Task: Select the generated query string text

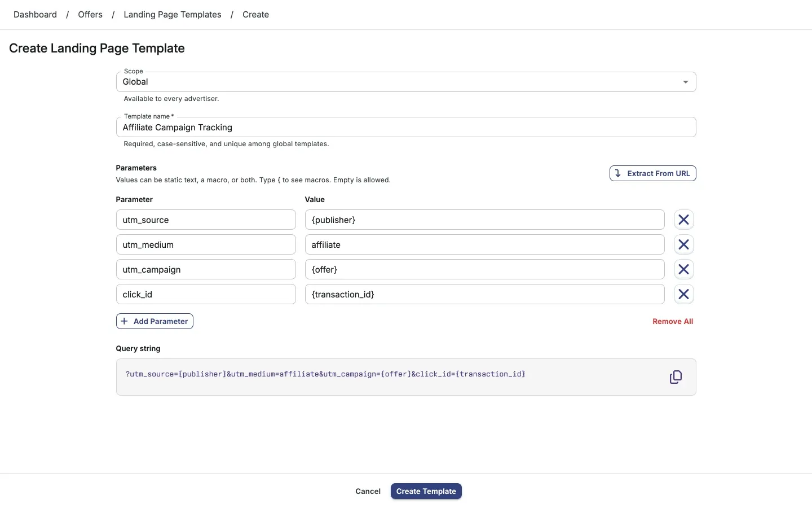Action: coord(325,374)
